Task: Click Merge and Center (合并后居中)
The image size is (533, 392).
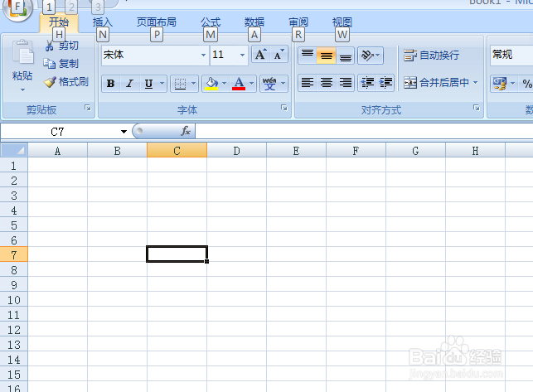Action: click(436, 83)
